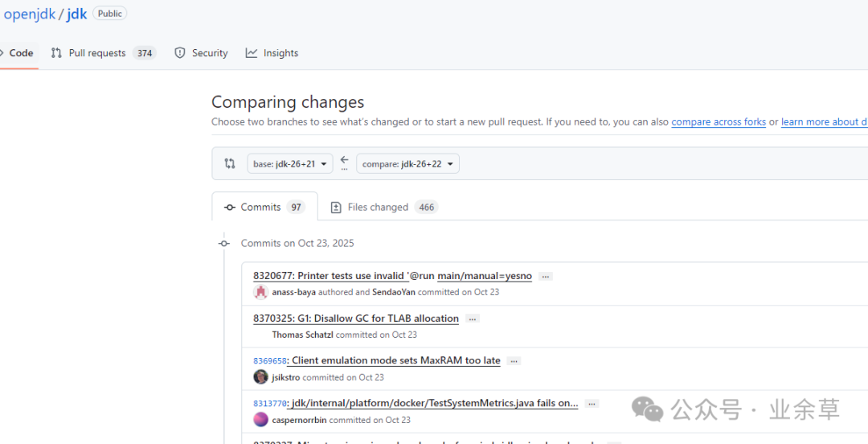
Task: Switch to the Files changed tab
Action: coord(378,207)
